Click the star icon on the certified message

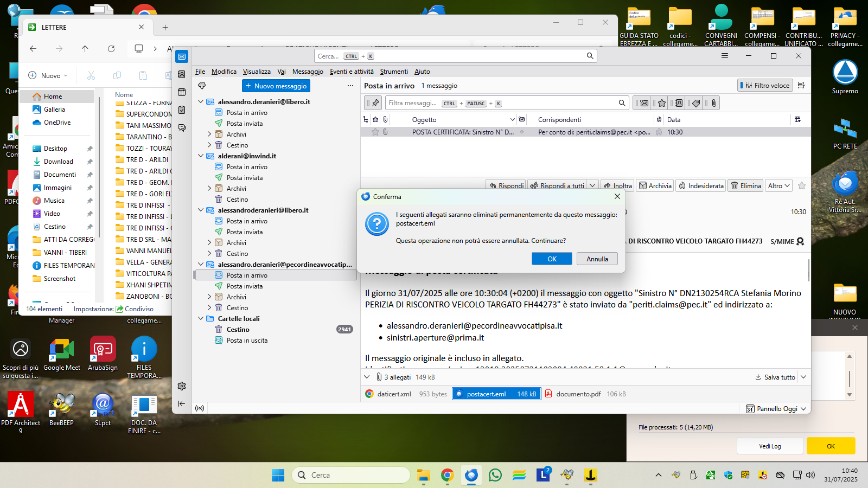coord(375,132)
